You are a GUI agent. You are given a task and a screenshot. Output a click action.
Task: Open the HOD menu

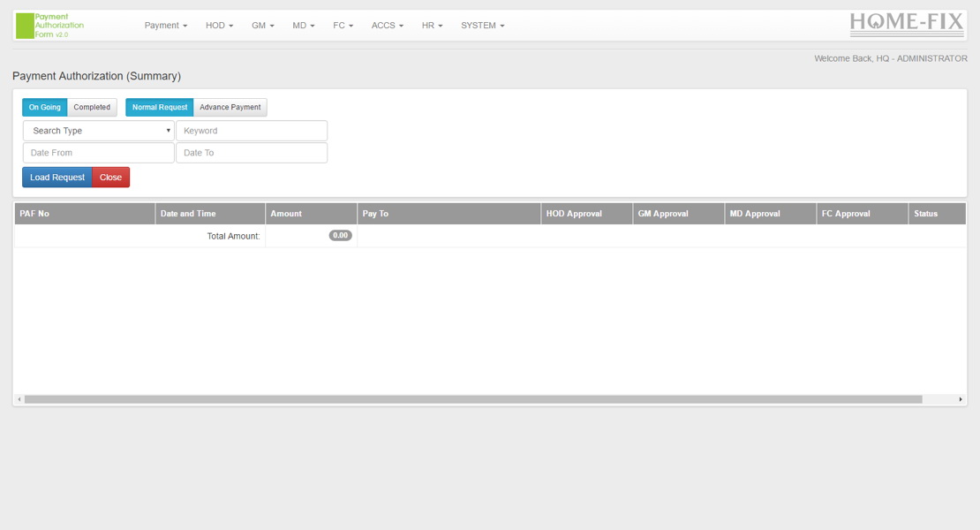[x=219, y=26]
